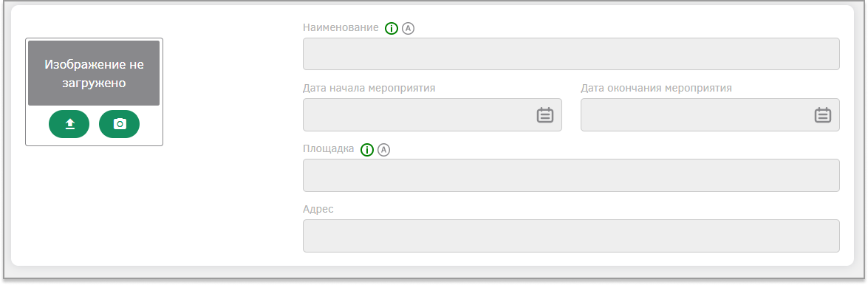Click the Наименование field label
This screenshot has width=868, height=285.
[341, 27]
